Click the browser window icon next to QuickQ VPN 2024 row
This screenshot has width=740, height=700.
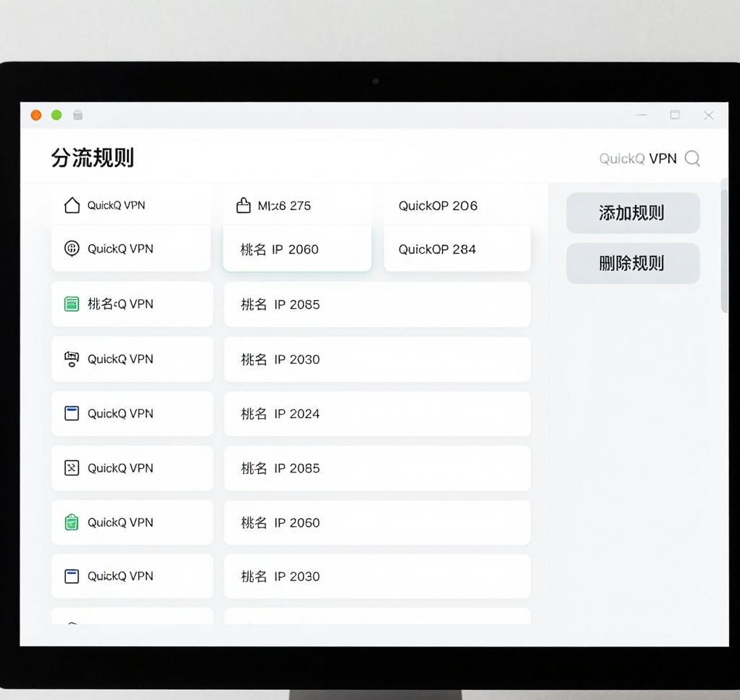click(x=71, y=413)
